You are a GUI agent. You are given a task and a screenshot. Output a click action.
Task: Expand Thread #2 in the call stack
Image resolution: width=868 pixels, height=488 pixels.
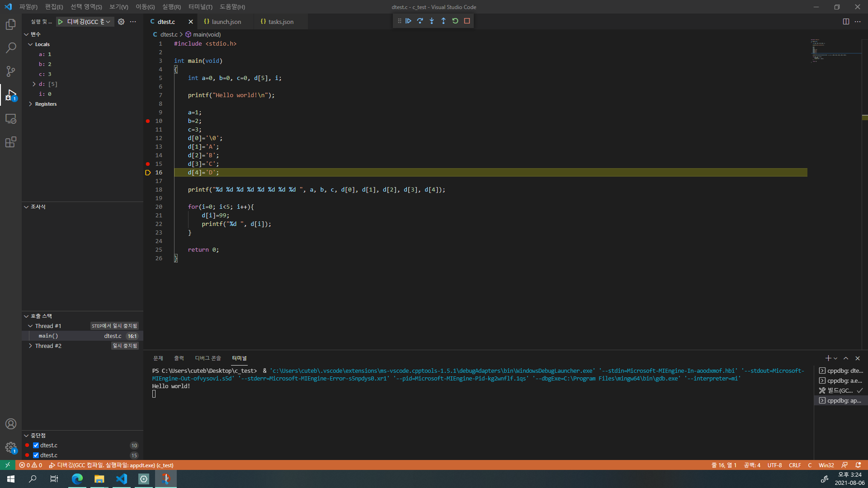pyautogui.click(x=30, y=346)
